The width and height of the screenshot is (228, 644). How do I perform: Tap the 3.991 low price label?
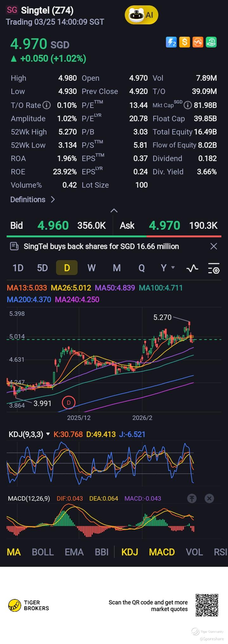[42, 403]
